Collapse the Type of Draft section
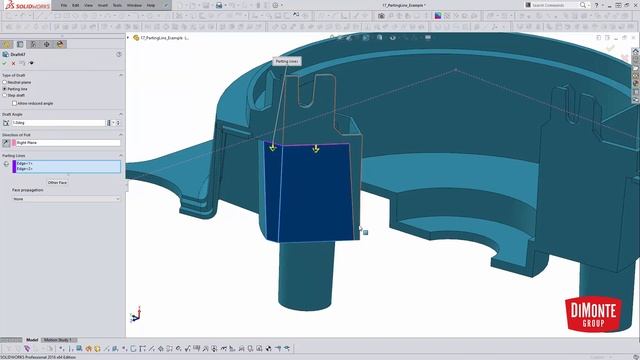 point(121,75)
